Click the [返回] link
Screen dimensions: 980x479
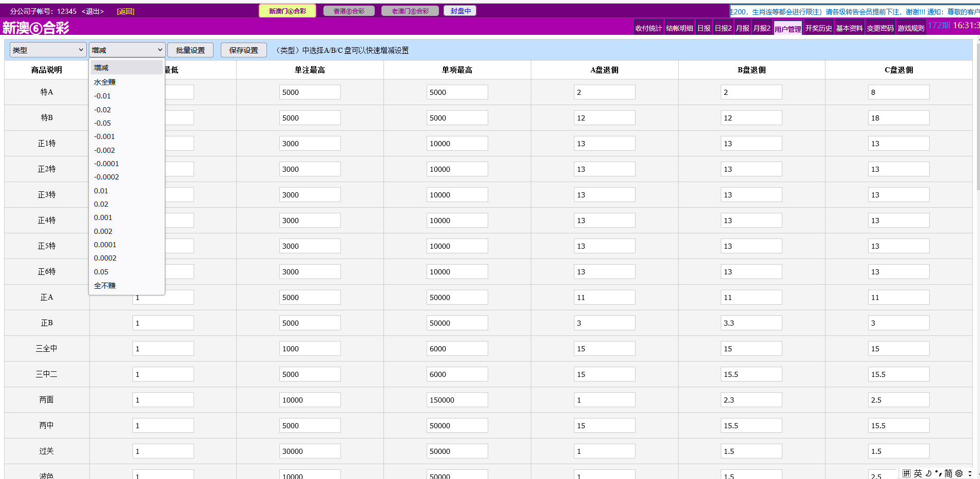125,11
